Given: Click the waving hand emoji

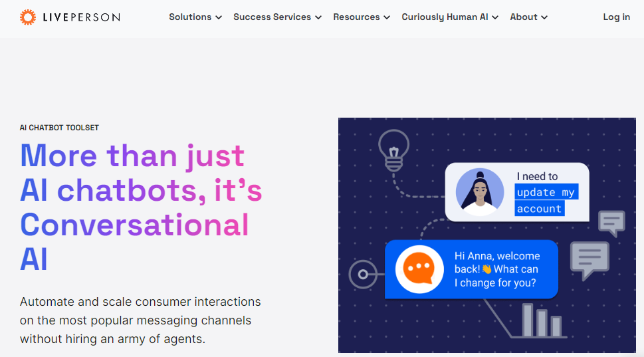Looking at the screenshot, I should pos(486,269).
